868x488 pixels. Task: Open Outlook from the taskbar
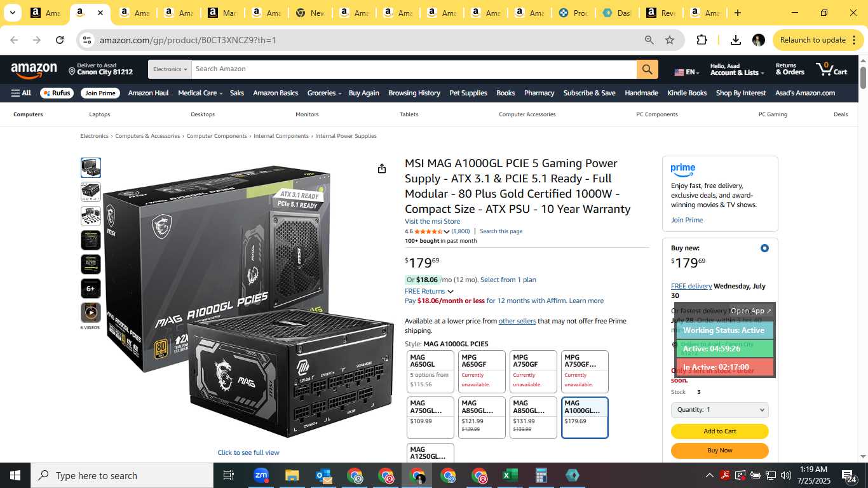pos(323,475)
